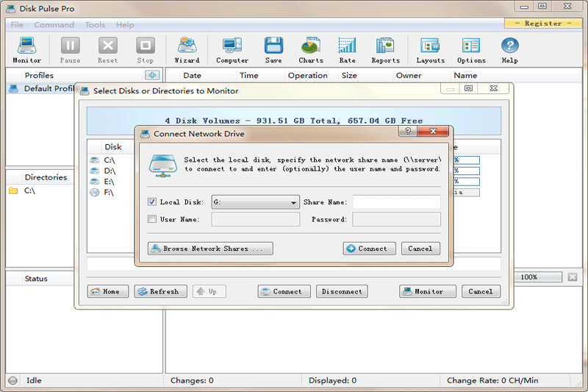Click the Pause toolbar icon

coord(70,50)
